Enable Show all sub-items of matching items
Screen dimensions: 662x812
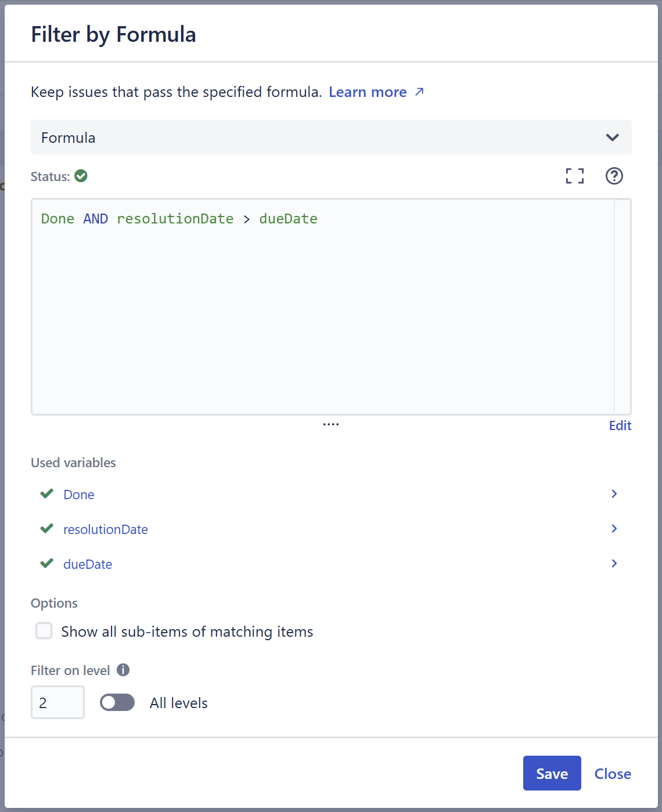pyautogui.click(x=44, y=631)
